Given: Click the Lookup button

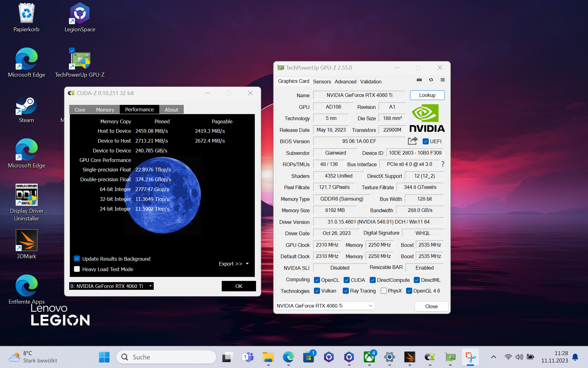Looking at the screenshot, I should click(427, 95).
